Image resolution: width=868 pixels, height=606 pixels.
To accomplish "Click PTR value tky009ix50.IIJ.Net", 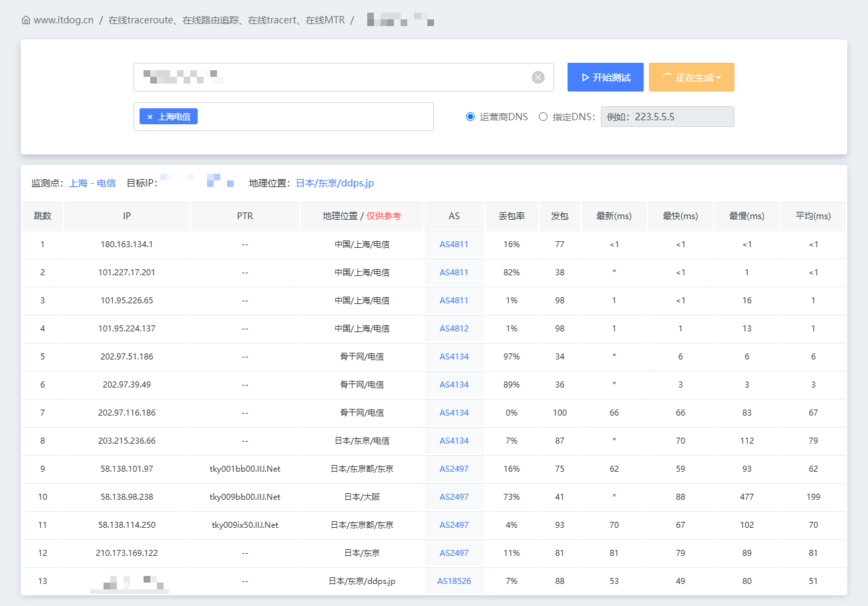I will (x=245, y=525).
